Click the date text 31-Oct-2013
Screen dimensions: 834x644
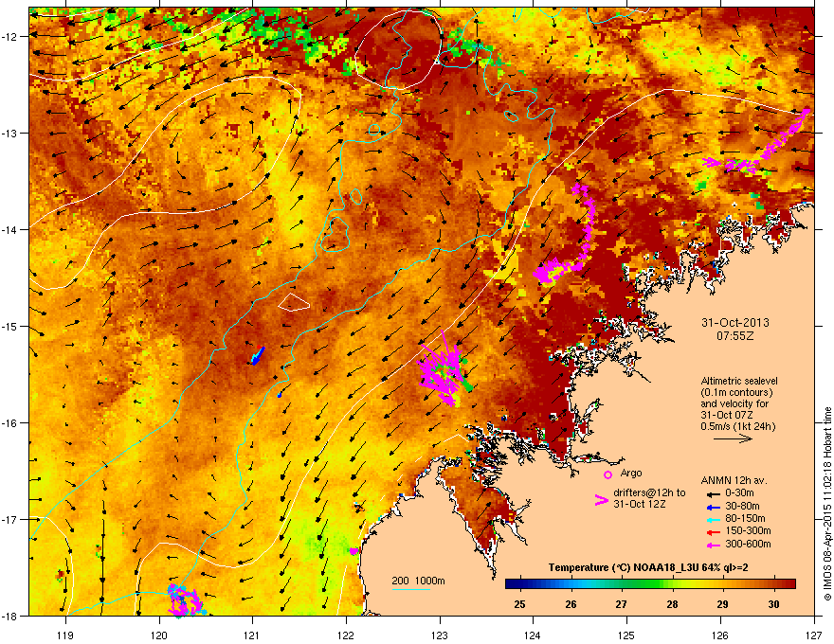coord(735,323)
